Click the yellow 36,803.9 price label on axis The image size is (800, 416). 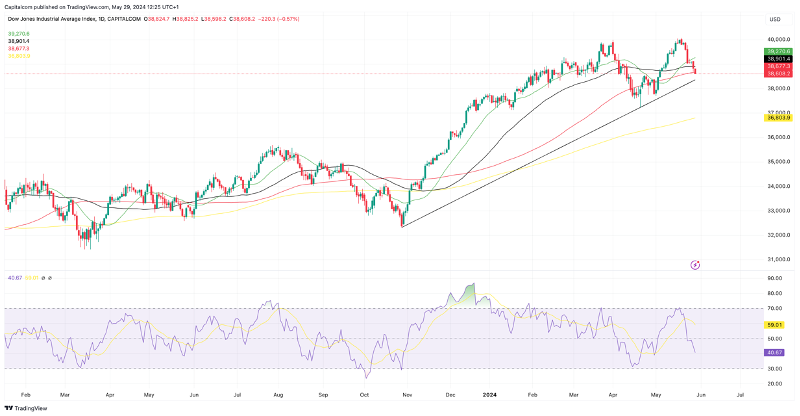[x=778, y=117]
